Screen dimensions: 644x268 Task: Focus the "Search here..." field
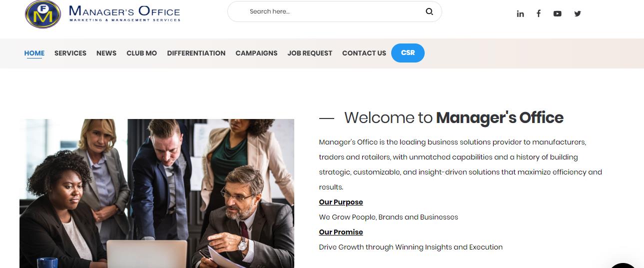pos(330,11)
